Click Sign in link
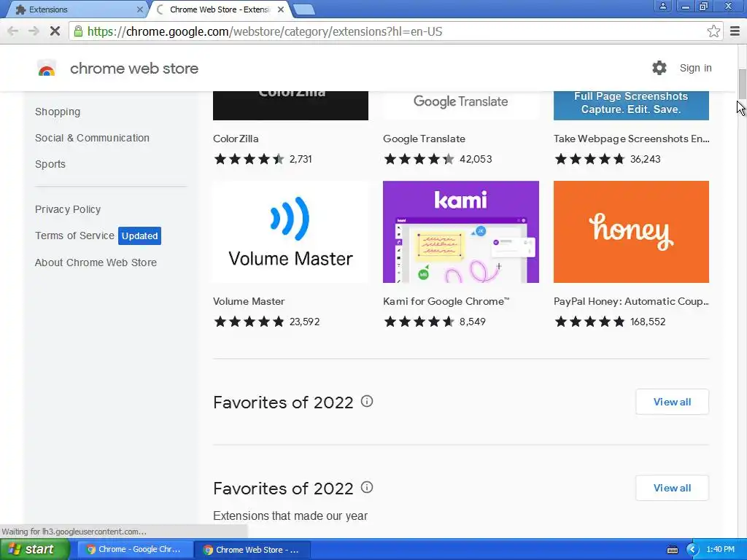This screenshot has width=747, height=560. pos(695,68)
